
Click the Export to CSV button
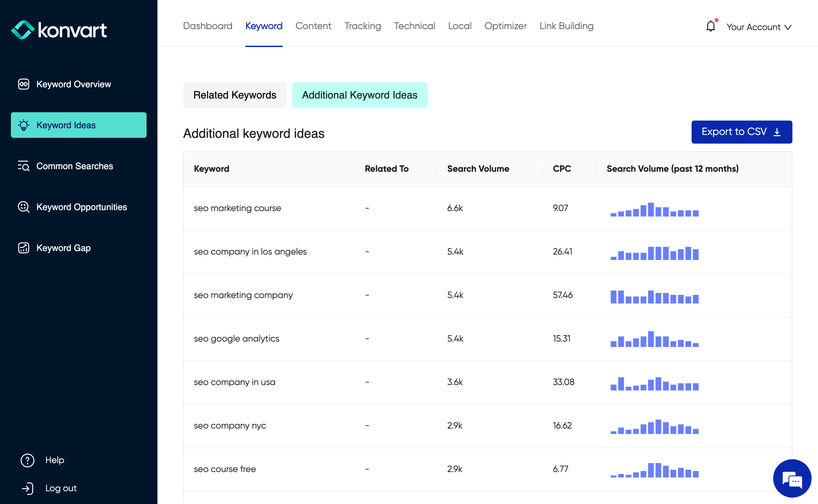pyautogui.click(x=741, y=132)
